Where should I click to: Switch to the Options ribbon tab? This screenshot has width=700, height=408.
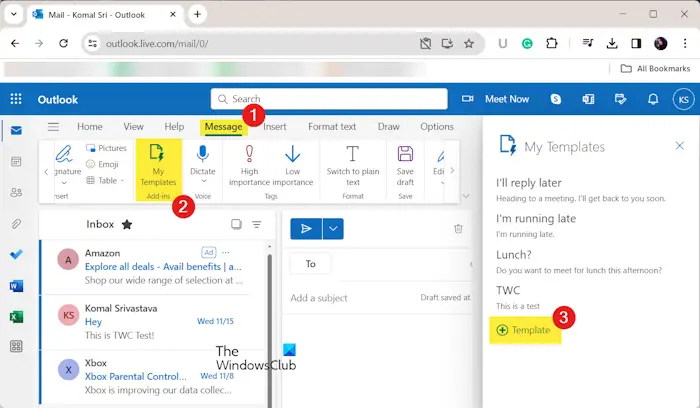pos(437,127)
